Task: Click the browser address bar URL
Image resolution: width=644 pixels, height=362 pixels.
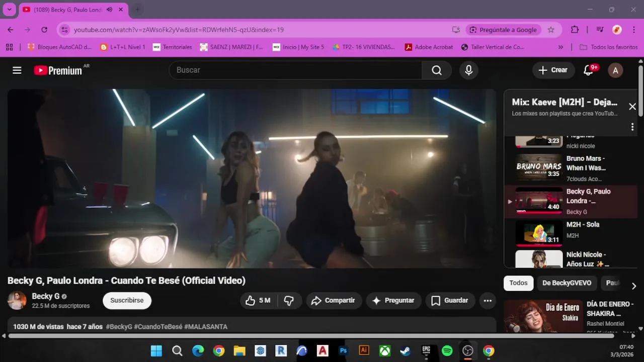Action: (x=179, y=30)
